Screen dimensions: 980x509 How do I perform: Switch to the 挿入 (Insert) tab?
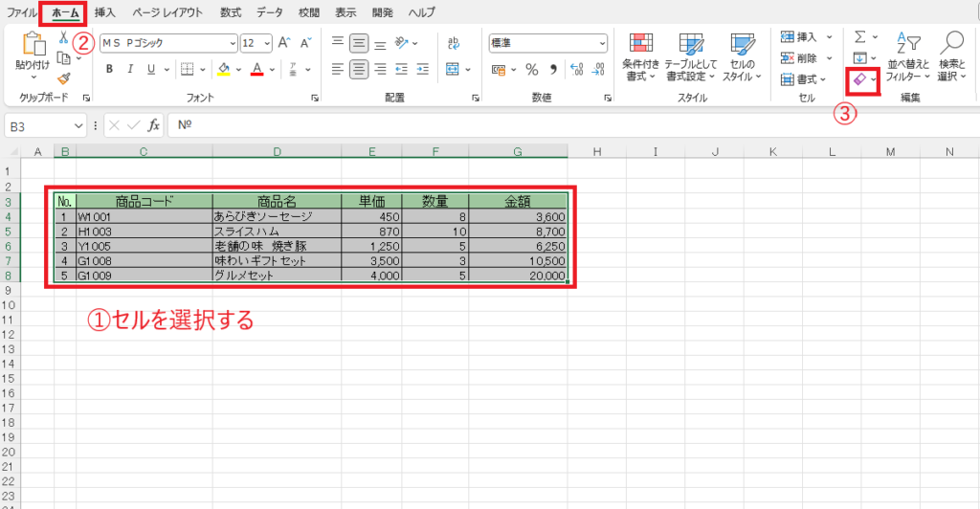(x=105, y=12)
